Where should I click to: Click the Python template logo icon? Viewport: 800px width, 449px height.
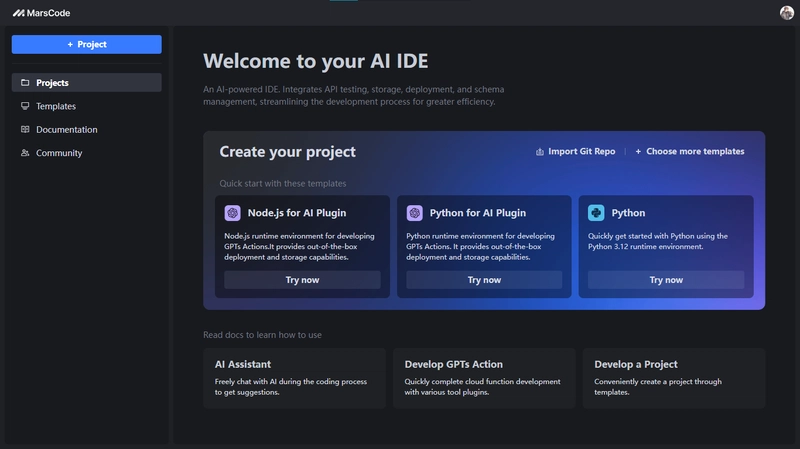pos(596,213)
